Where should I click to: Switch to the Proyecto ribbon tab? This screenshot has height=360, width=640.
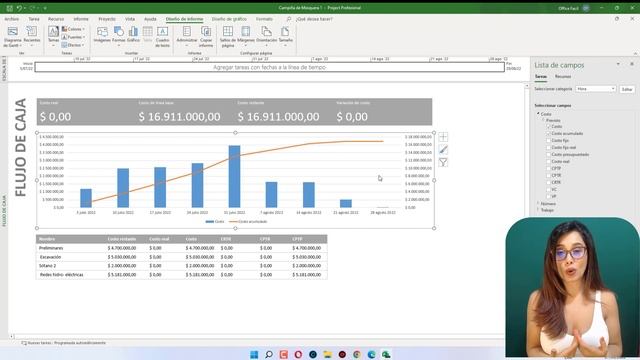coord(107,19)
